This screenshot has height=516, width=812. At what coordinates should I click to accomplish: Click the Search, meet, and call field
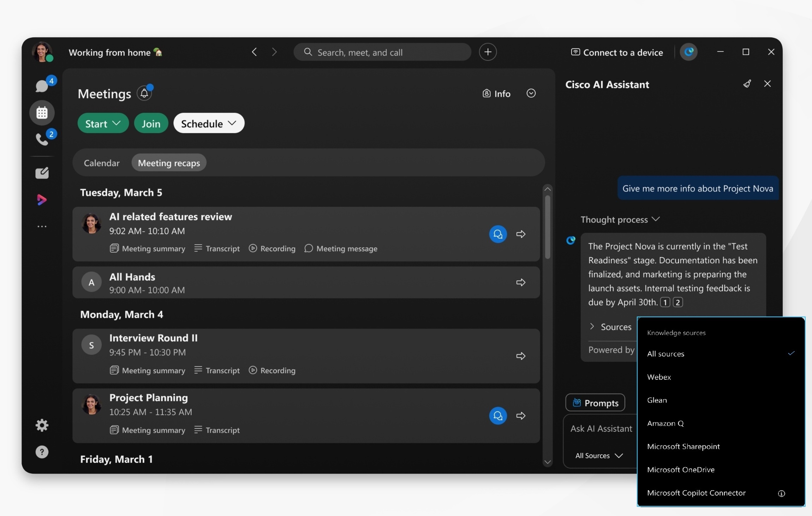pyautogui.click(x=382, y=52)
